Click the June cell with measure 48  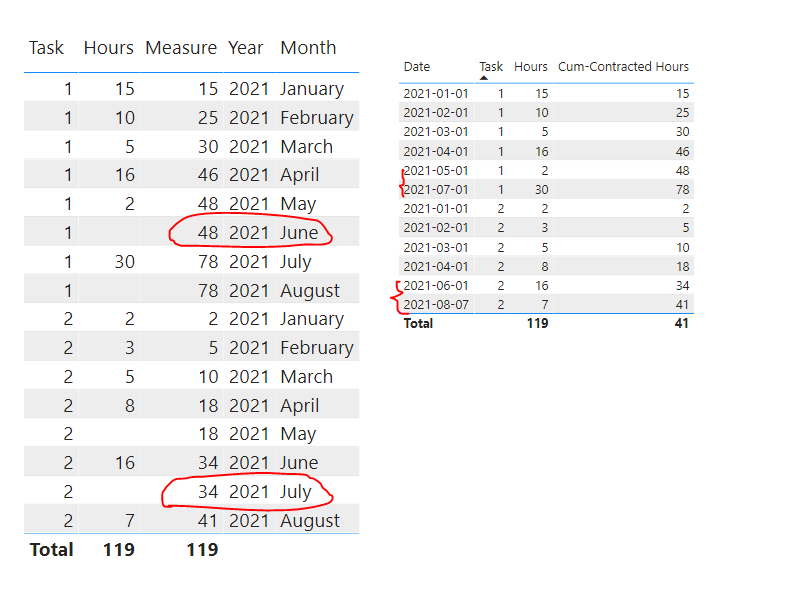point(299,233)
